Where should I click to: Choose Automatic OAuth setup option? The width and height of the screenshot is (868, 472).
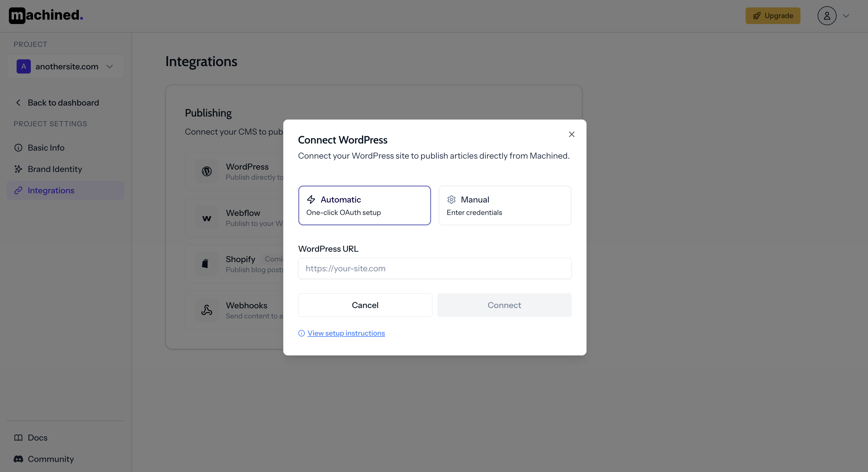coord(365,205)
